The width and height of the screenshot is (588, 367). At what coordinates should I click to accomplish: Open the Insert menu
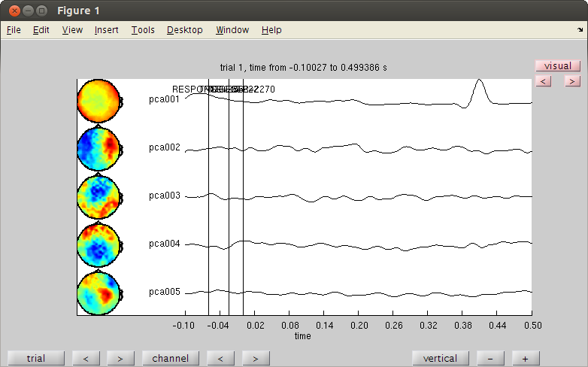[x=106, y=30]
